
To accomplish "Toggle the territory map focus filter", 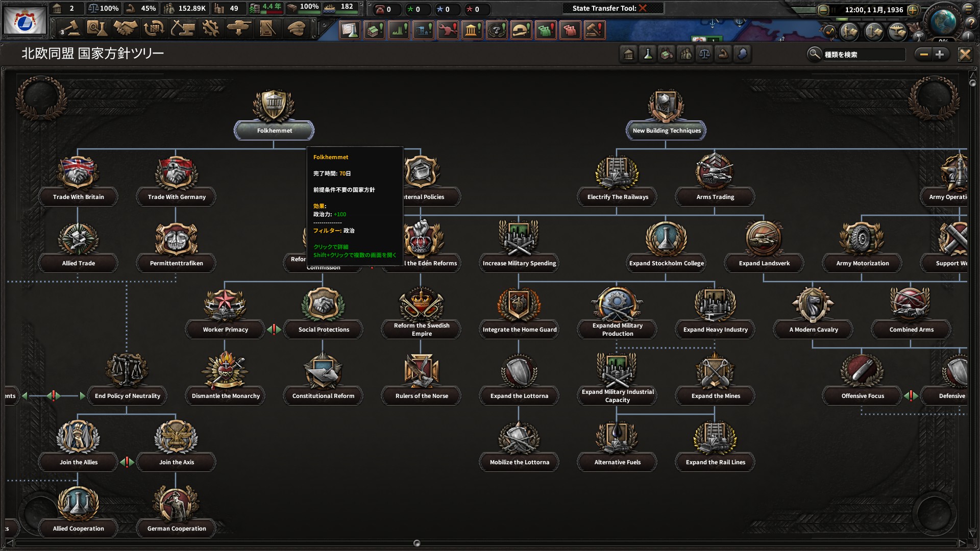I will click(742, 54).
